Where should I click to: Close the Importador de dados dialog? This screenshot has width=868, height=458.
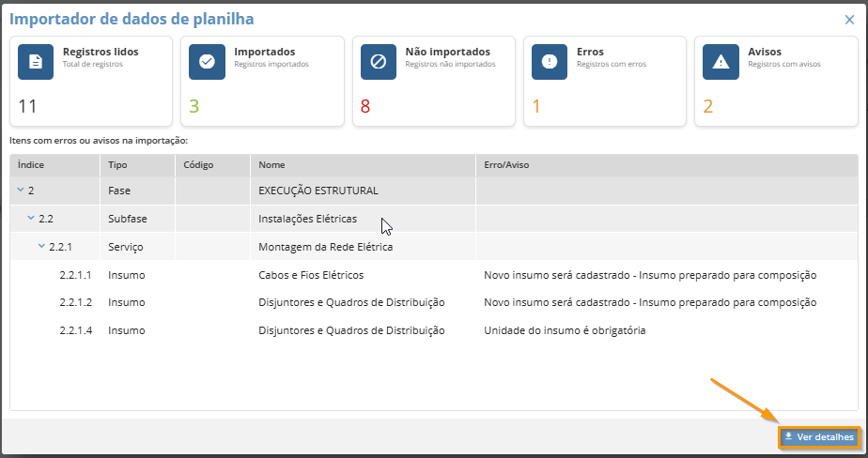(849, 19)
